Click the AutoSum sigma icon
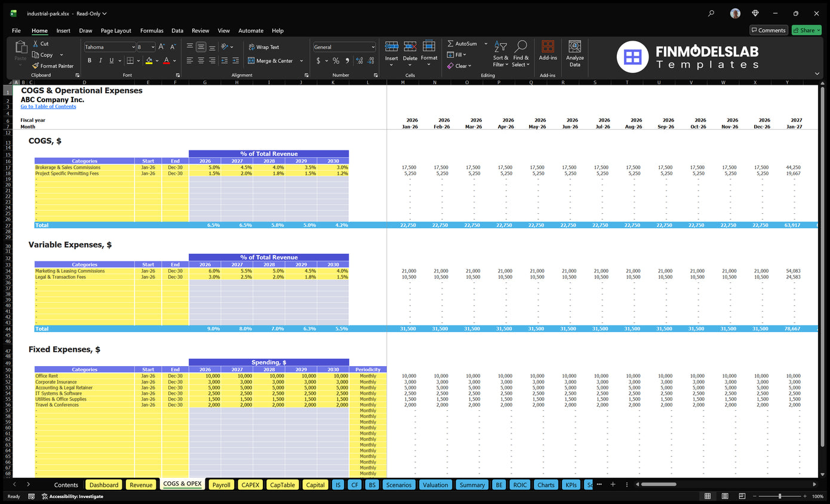Viewport: 830px width, 504px height. (451, 44)
